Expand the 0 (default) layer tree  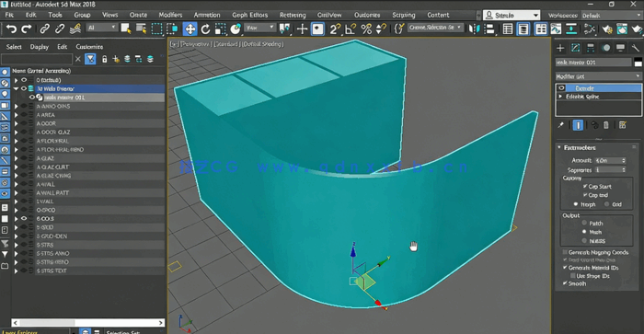(x=16, y=80)
